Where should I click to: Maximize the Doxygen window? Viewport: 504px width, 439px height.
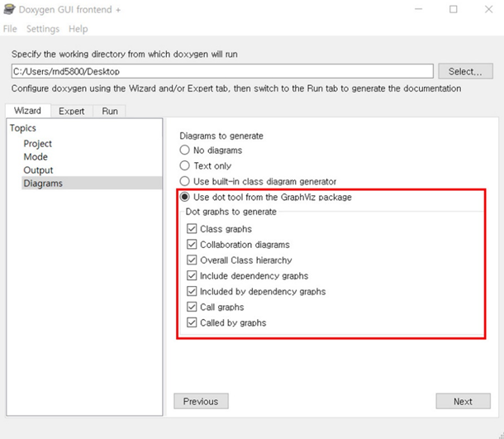[x=454, y=9]
